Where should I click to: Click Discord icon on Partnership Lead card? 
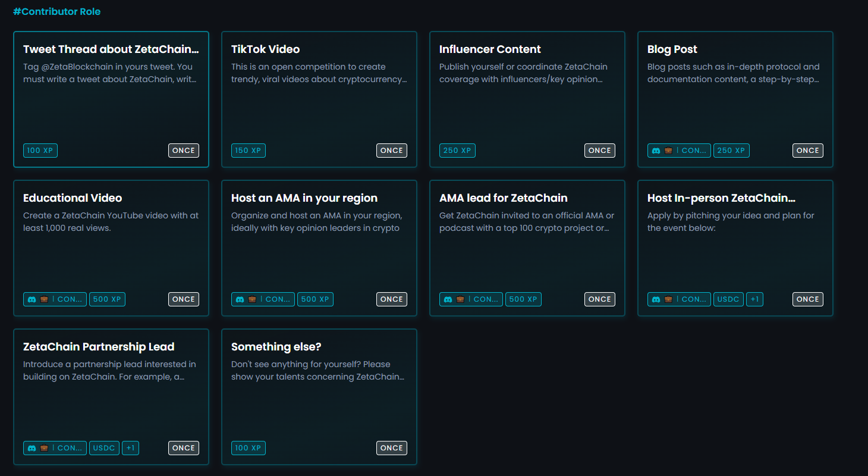32,448
